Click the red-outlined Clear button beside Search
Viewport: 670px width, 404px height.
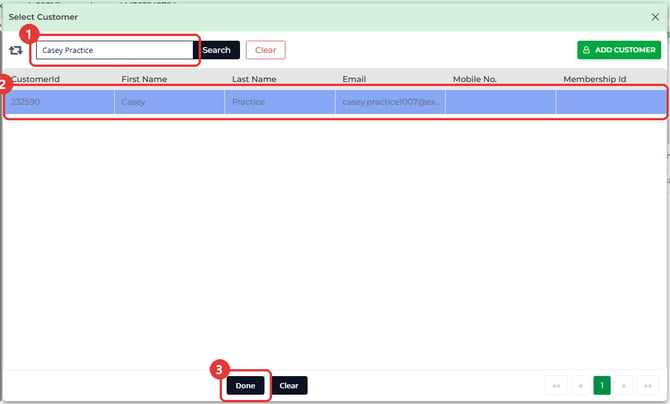pyautogui.click(x=265, y=50)
